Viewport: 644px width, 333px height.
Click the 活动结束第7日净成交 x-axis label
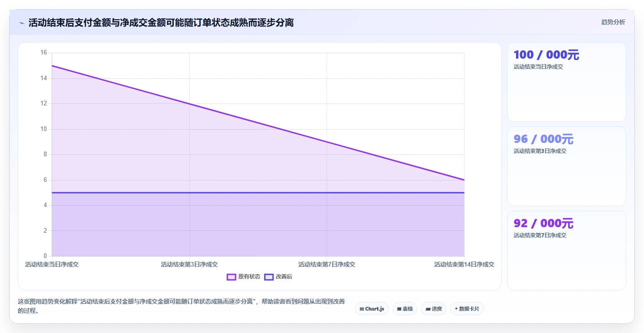327,264
